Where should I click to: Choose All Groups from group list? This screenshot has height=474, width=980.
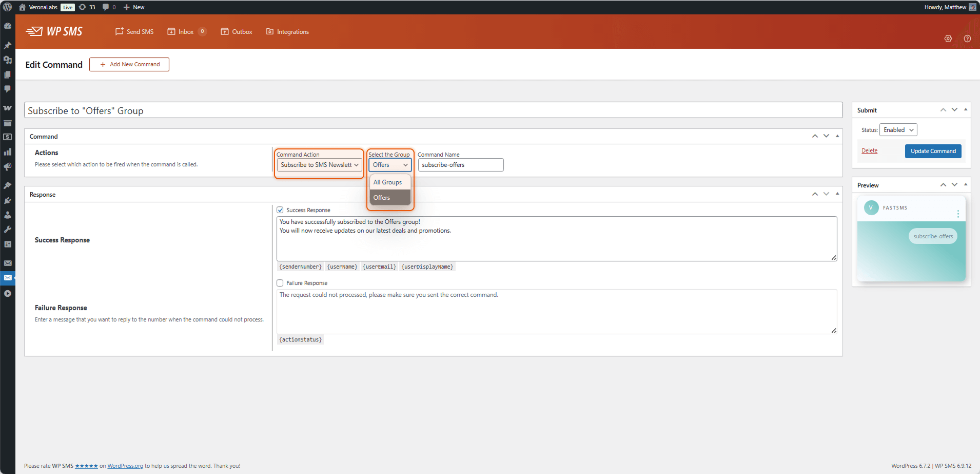click(x=390, y=182)
